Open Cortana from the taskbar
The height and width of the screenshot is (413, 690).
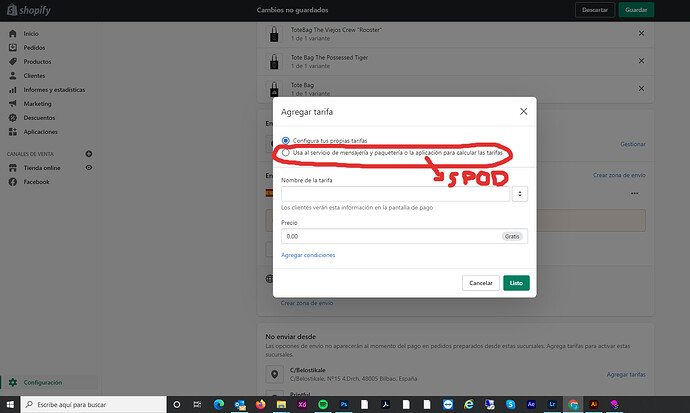[176, 404]
